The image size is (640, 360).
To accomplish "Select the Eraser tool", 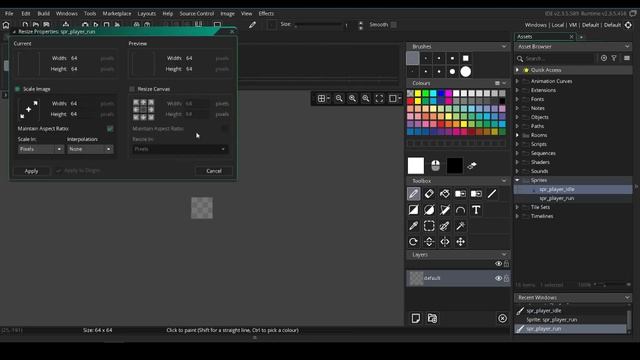I will [x=429, y=194].
